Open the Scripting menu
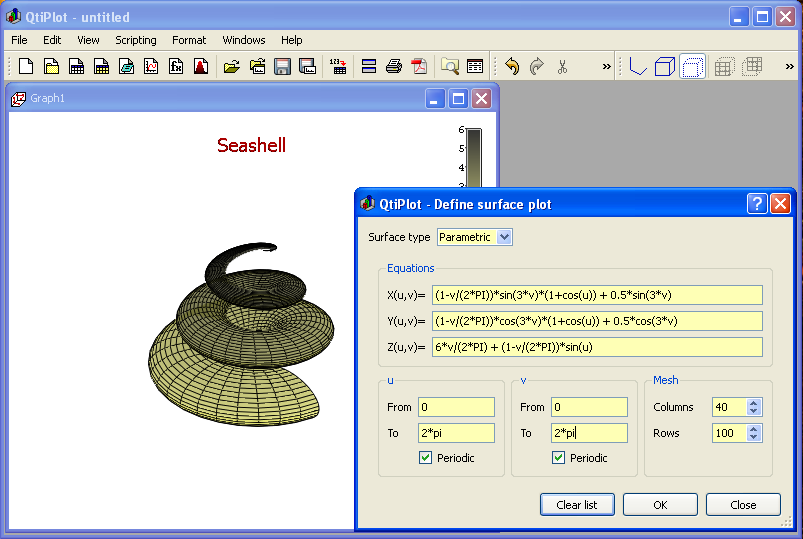This screenshot has width=803, height=539. tap(136, 40)
